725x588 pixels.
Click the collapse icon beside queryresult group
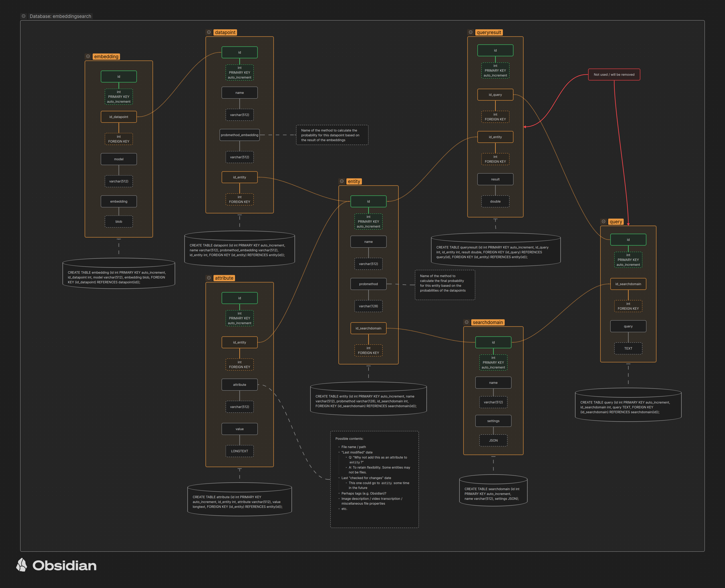(x=471, y=32)
